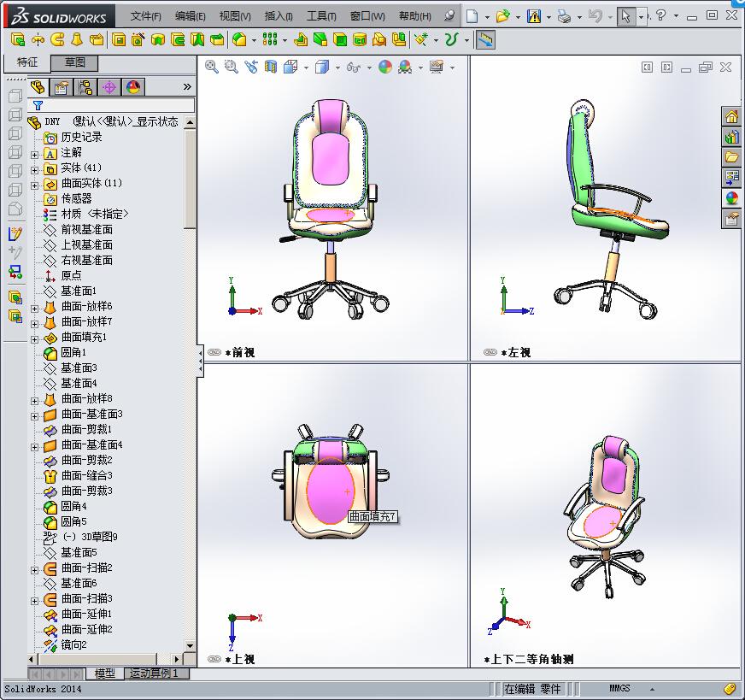The height and width of the screenshot is (700, 745).
Task: Click the Rebuild warning icon
Action: click(534, 16)
